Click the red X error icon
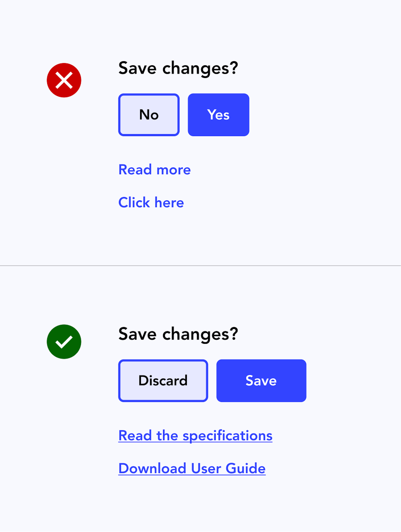This screenshot has width=401, height=532. (64, 80)
